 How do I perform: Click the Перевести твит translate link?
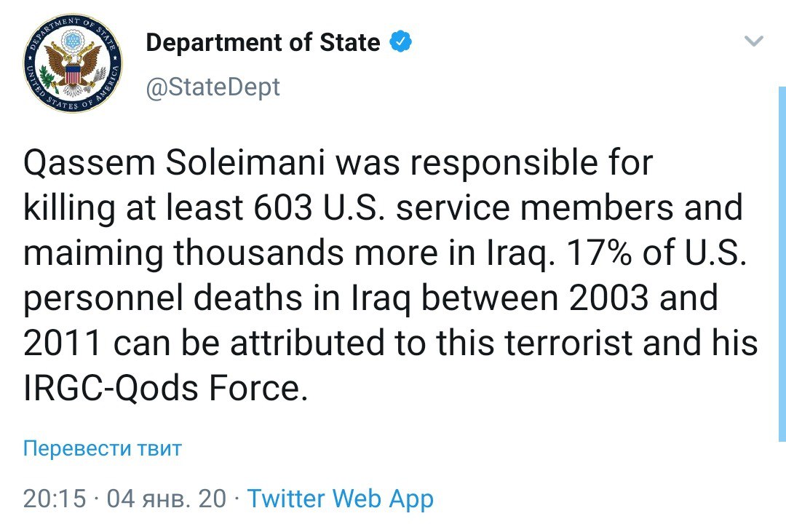tap(103, 448)
